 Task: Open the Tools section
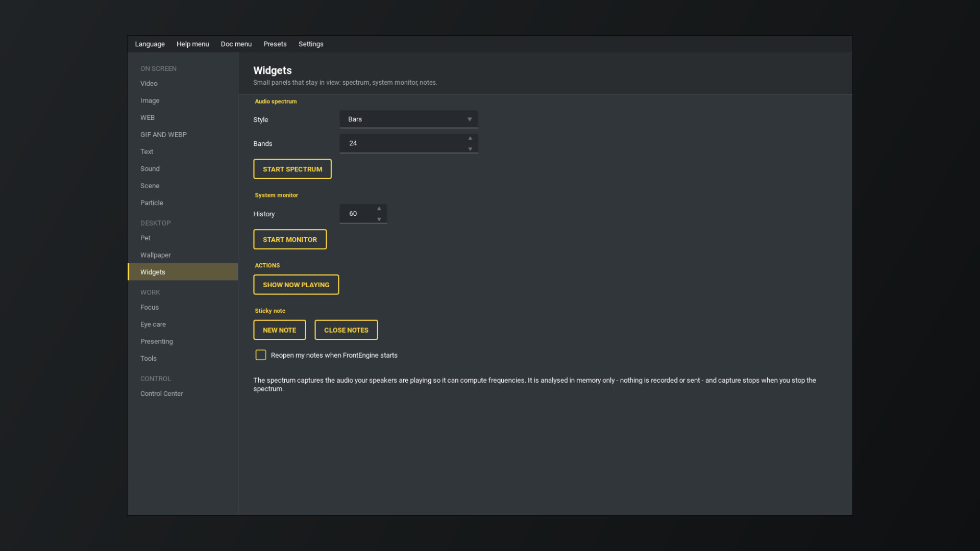[183, 358]
